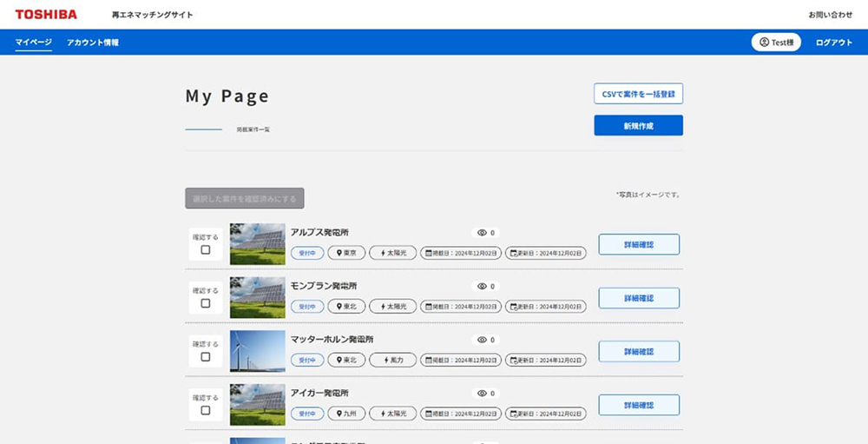Select the 確認する checkbox for アイガー発電所
868x444 pixels.
coord(206,410)
